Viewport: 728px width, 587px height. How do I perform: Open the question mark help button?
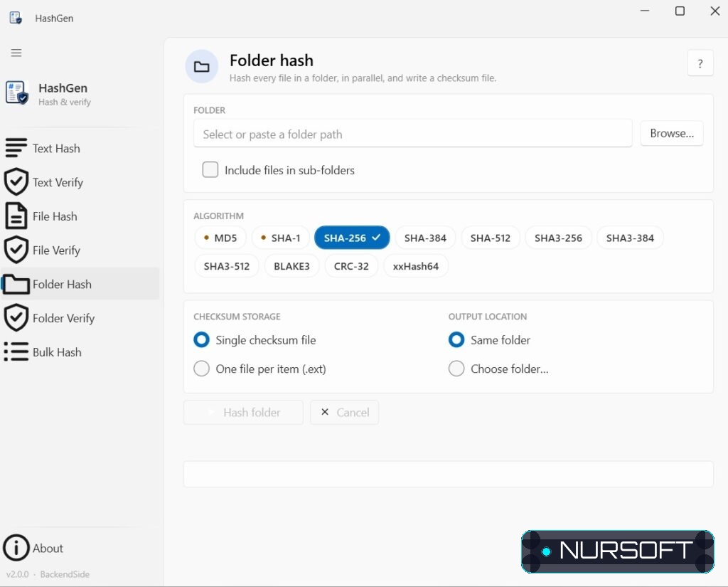point(700,63)
